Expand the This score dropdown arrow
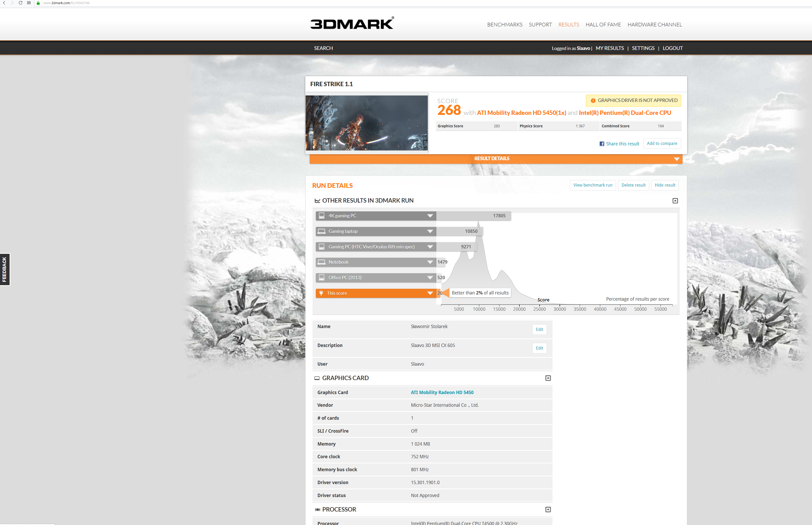 430,293
